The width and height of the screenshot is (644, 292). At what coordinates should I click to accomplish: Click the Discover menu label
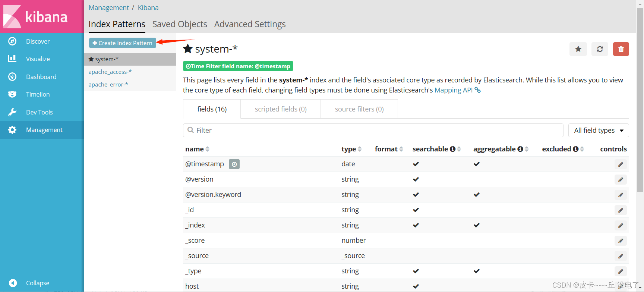pyautogui.click(x=38, y=41)
